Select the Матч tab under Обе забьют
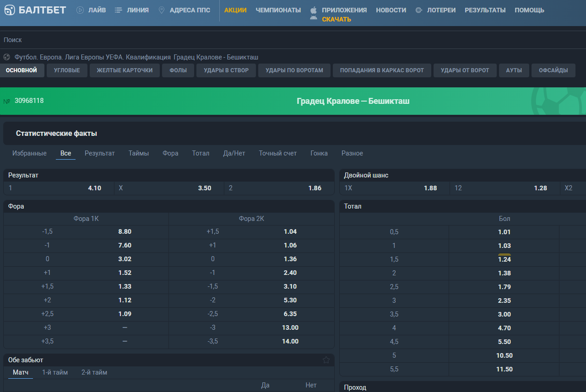This screenshot has width=586, height=392. [21, 373]
